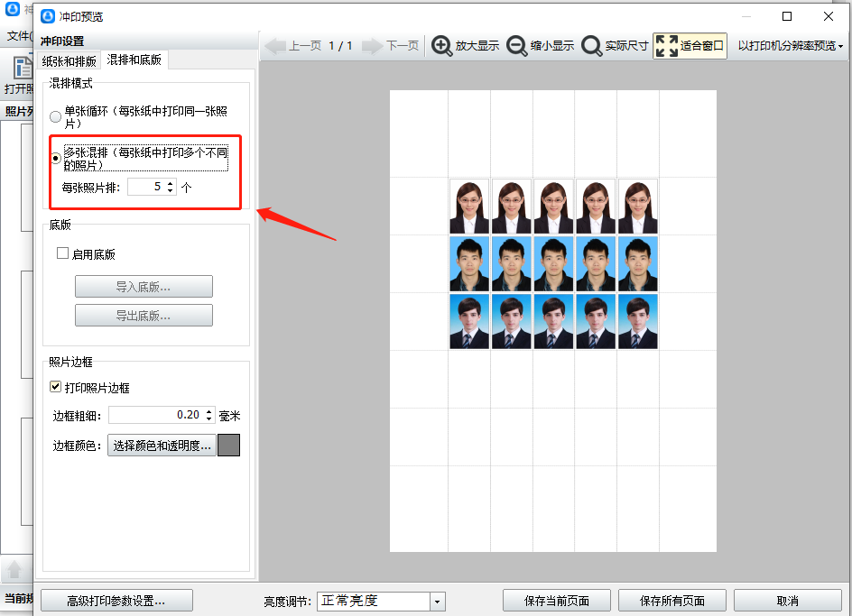Open advanced print settings (高级打印参数设置)
The height and width of the screenshot is (616, 852).
116,601
